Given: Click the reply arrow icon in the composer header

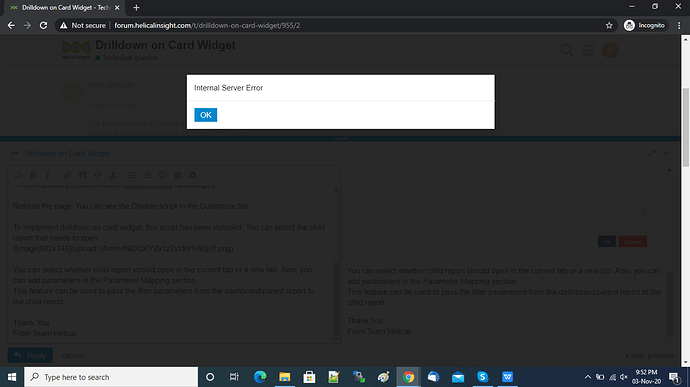Looking at the screenshot, I should point(15,153).
